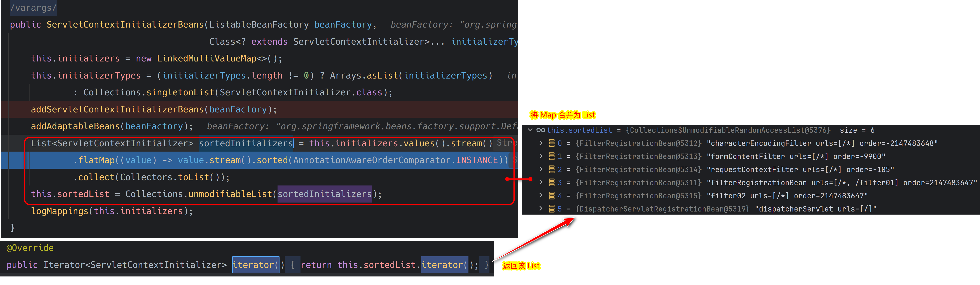This screenshot has width=980, height=285.
Task: Select the FilterRegistrationBean@5313 value text
Action: pyautogui.click(x=638, y=156)
